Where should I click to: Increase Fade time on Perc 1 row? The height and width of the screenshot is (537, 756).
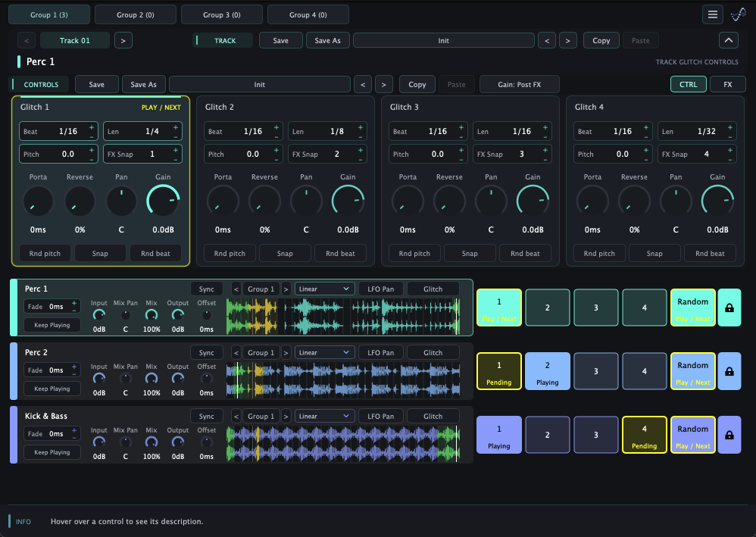(x=74, y=303)
